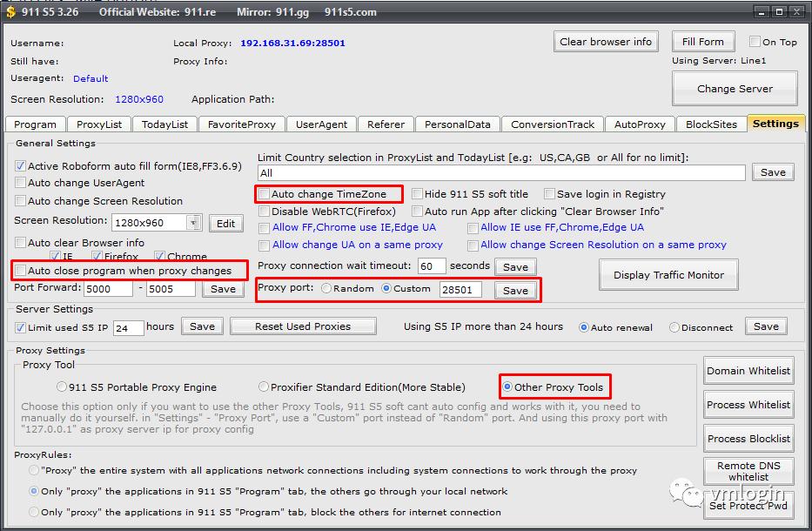Switch to the ProxyList tab
Image resolution: width=812 pixels, height=531 pixels.
(99, 124)
